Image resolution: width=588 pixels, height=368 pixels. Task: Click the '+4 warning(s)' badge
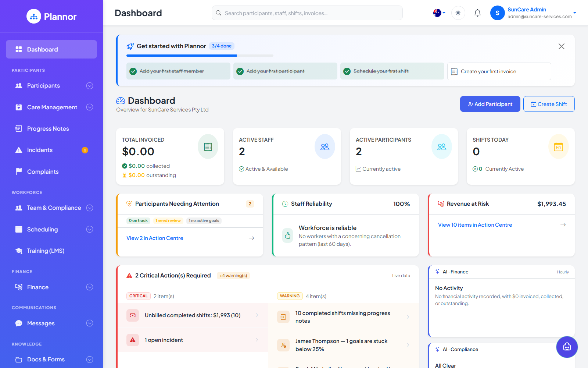[233, 276]
